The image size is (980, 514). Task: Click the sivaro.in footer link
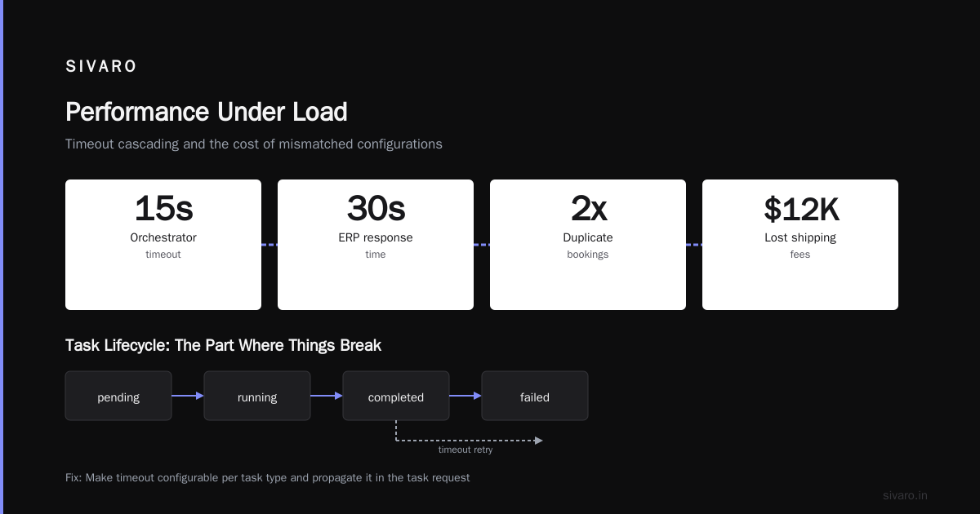[905, 495]
